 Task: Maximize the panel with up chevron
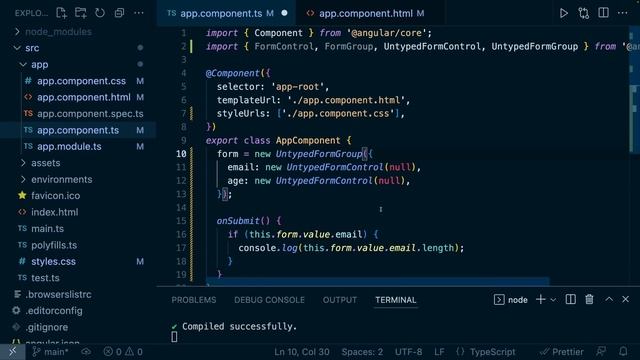point(609,299)
